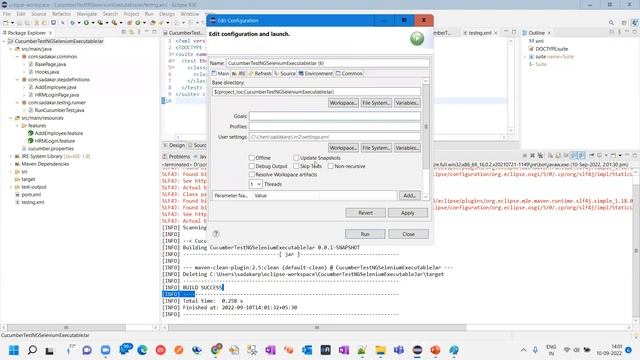Enable the Update Snapshots checkbox
The height and width of the screenshot is (360, 640).
click(296, 158)
